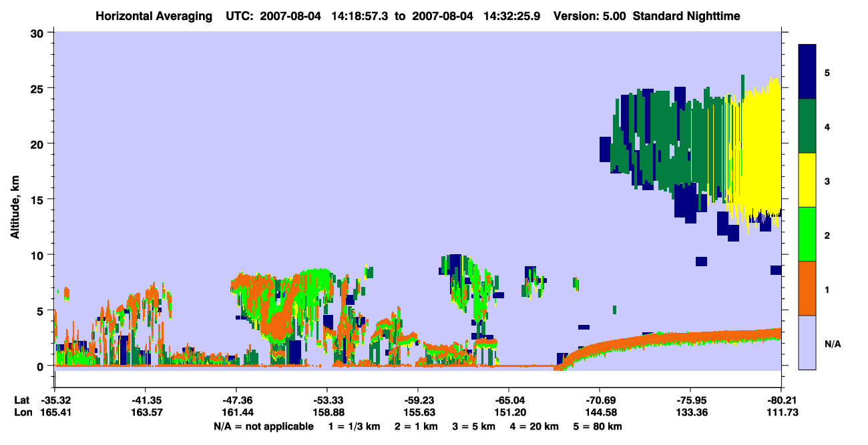Click the 'Lat' row label

(22, 400)
